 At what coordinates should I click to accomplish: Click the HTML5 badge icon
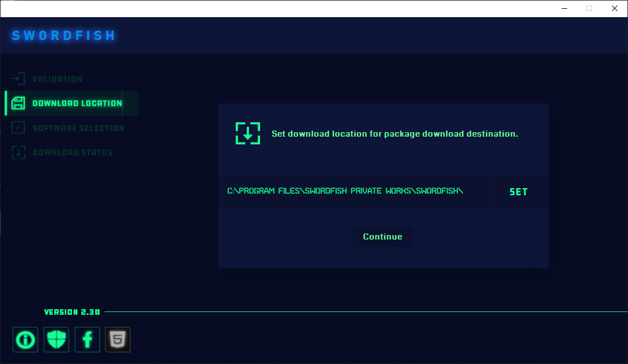pos(118,339)
